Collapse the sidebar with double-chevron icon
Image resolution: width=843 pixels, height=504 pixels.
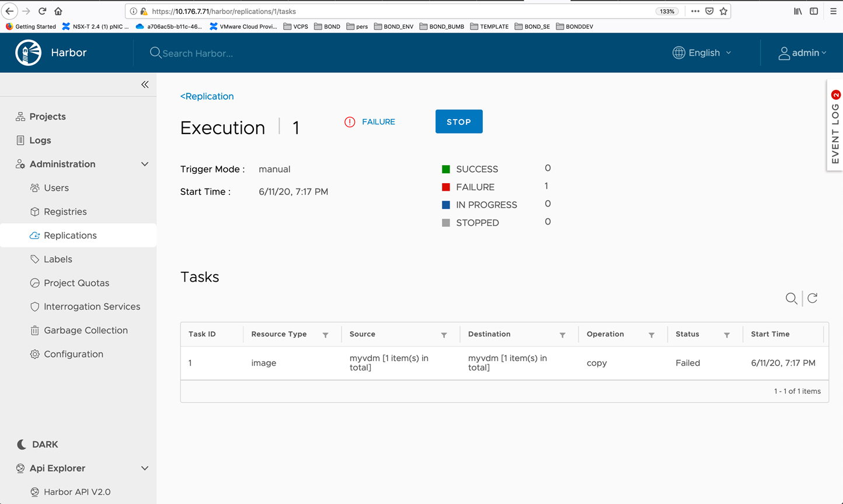point(145,85)
